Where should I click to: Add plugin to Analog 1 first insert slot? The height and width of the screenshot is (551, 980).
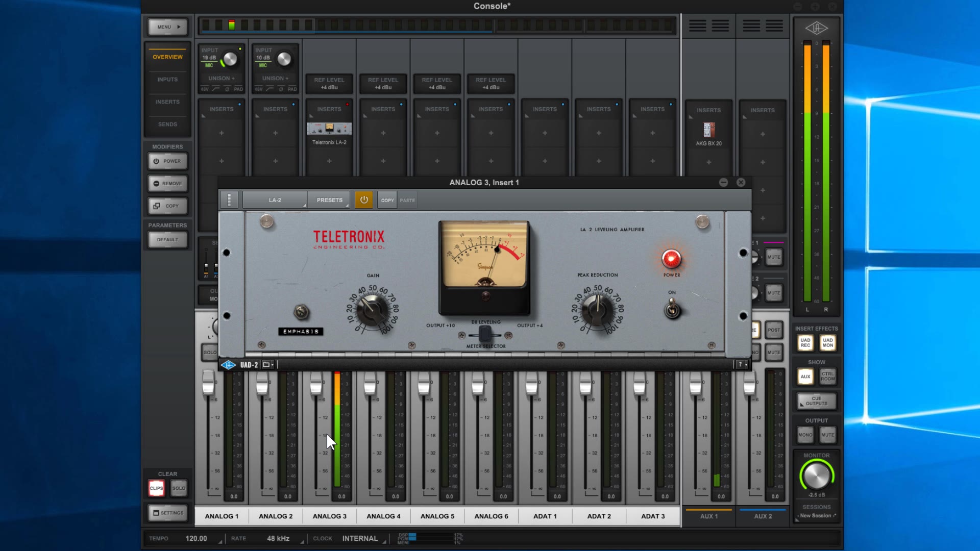(222, 133)
